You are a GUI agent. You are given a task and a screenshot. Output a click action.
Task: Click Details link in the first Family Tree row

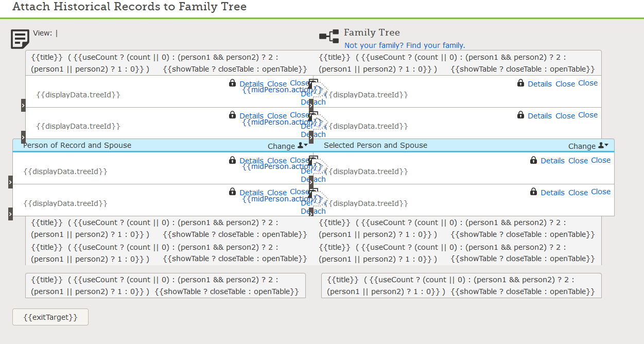tap(539, 84)
